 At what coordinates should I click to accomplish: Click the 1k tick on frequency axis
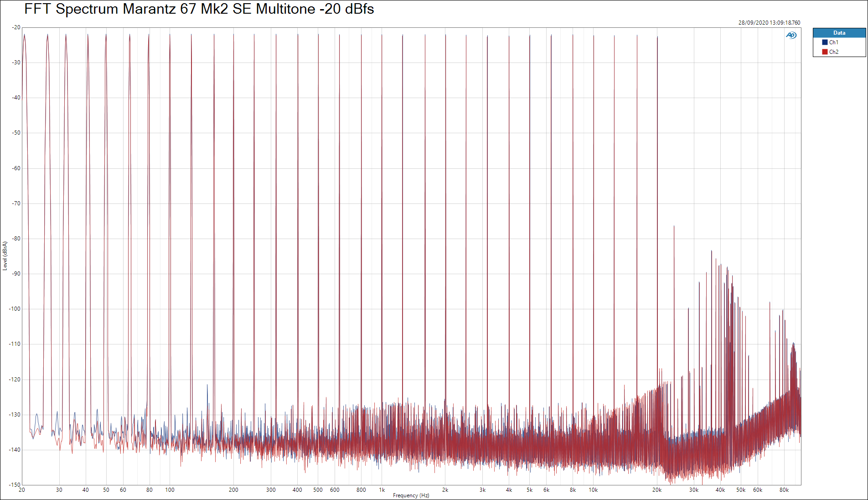382,490
